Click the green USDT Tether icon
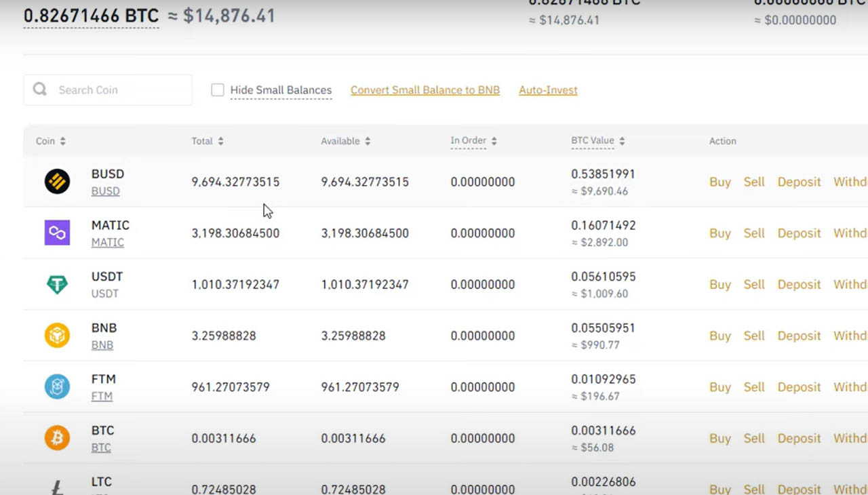 coord(57,285)
